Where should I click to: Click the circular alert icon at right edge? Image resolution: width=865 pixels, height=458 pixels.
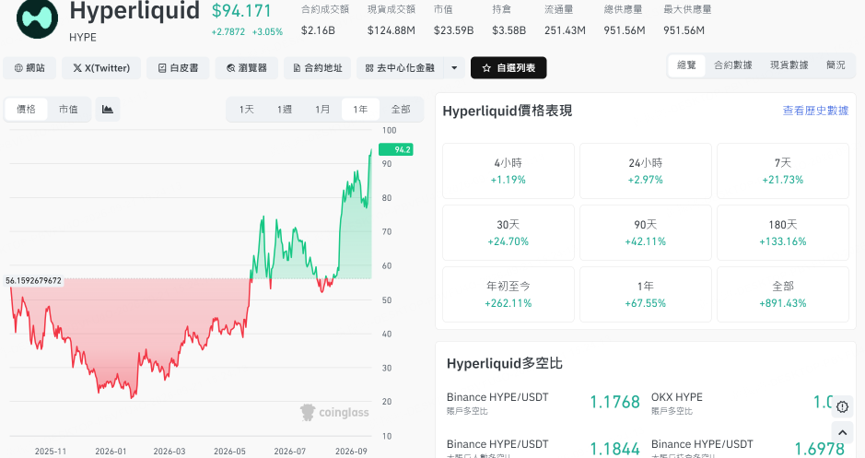coord(842,407)
